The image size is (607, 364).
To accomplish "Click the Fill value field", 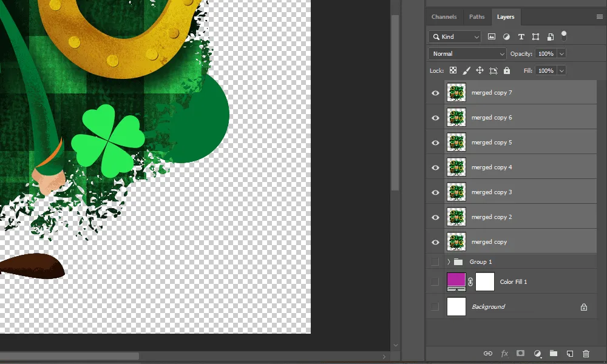I will pos(546,70).
